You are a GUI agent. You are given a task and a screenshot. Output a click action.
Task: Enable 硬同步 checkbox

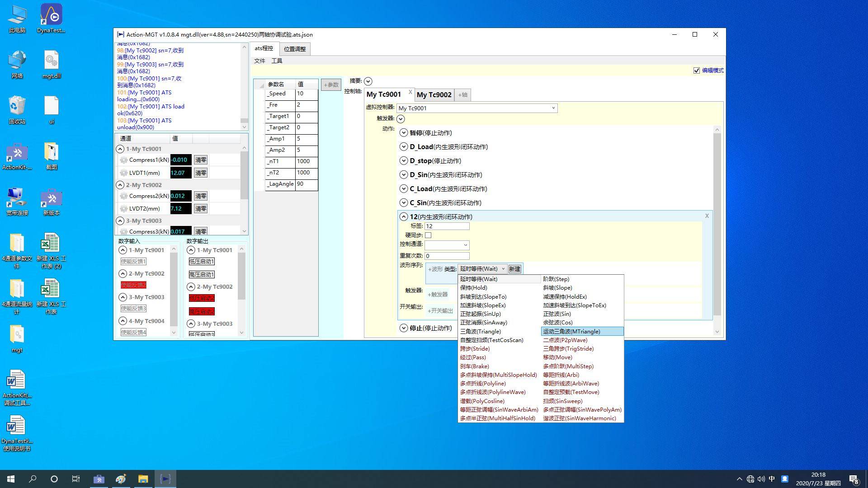[x=428, y=235]
